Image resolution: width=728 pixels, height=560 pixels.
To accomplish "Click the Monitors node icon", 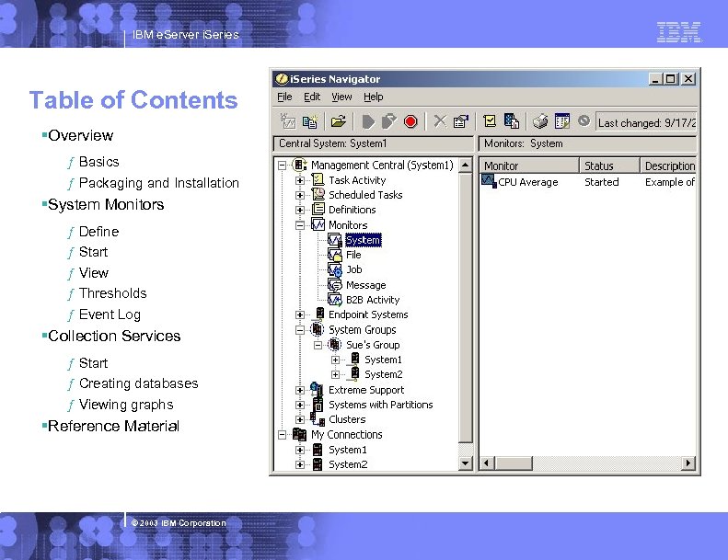I will tap(318, 224).
